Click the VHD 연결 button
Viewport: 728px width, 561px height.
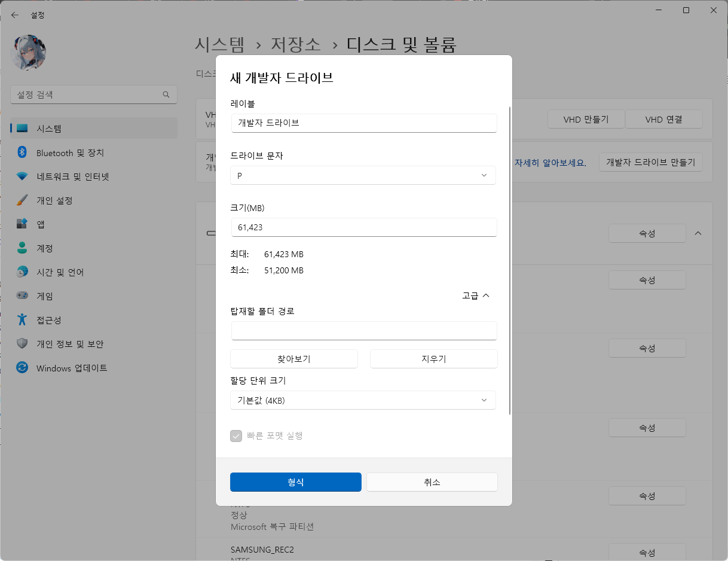664,119
